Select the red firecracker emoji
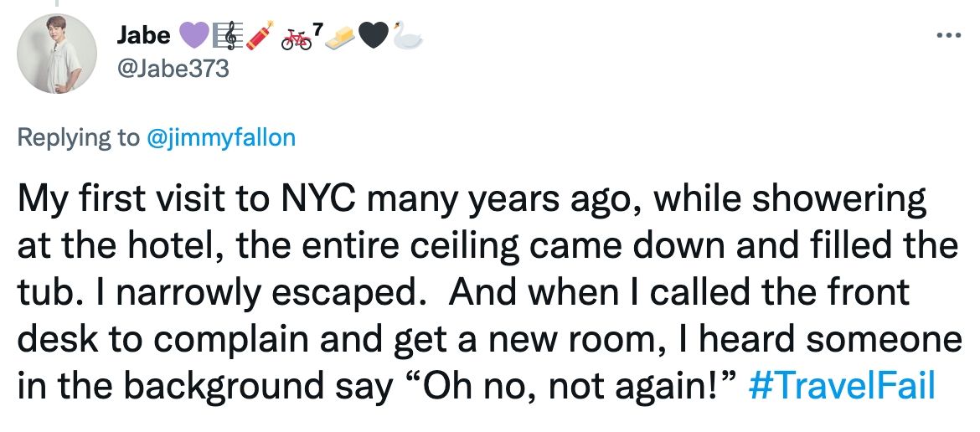The height and width of the screenshot is (432, 980). point(260,36)
